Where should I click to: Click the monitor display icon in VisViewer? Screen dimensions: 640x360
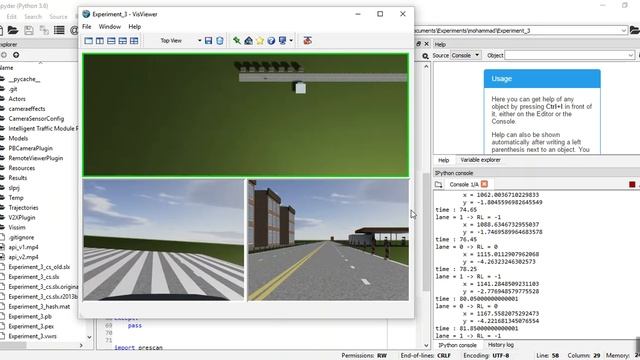282,41
